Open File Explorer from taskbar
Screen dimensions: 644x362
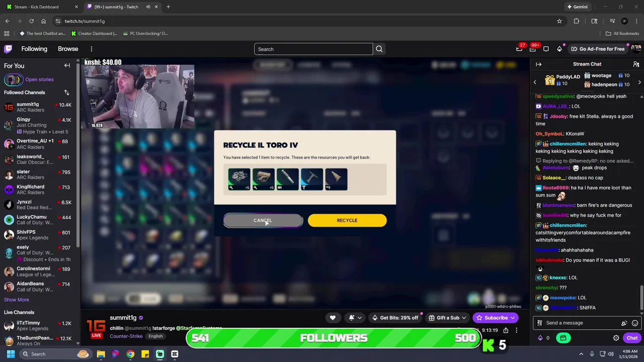(101, 354)
